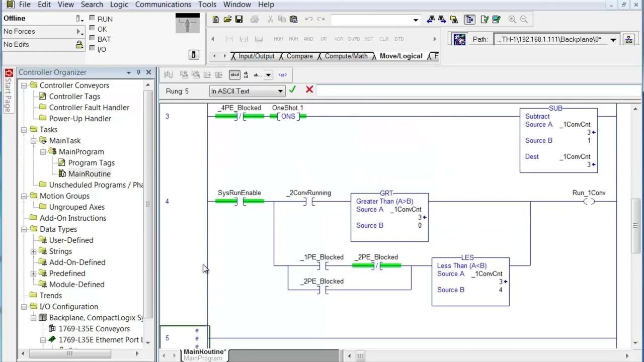Image resolution: width=644 pixels, height=362 pixels.
Task: Switch to the Compute/Math instruction tab
Action: pos(346,56)
